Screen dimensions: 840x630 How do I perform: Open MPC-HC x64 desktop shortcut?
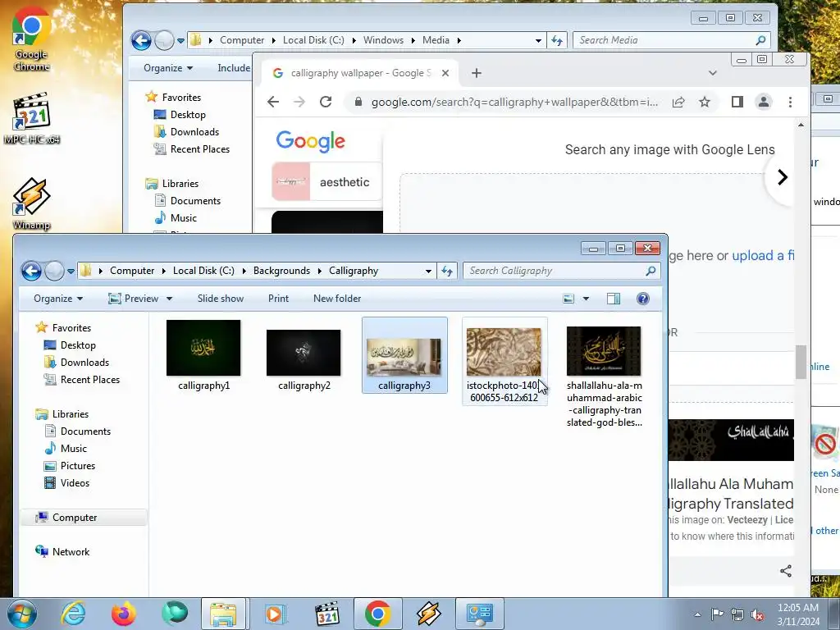(32, 118)
